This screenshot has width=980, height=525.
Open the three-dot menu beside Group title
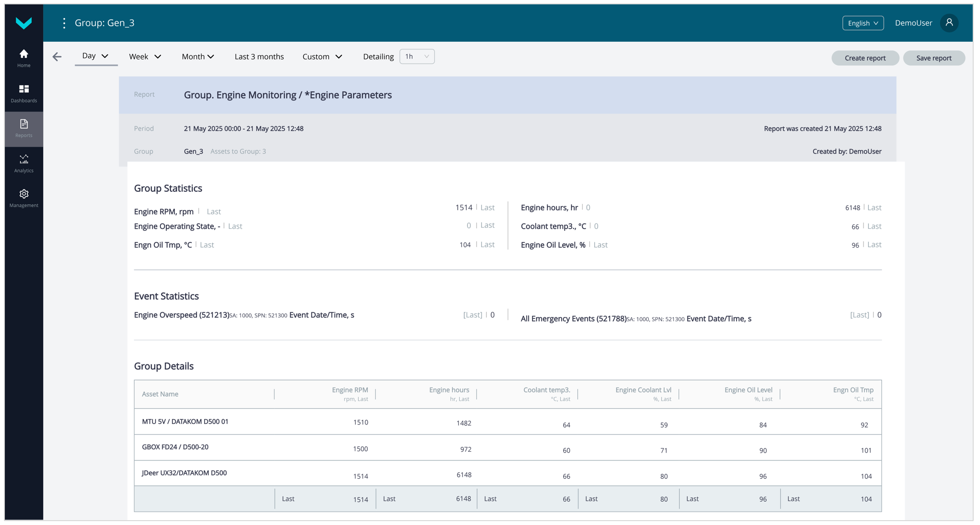[64, 23]
